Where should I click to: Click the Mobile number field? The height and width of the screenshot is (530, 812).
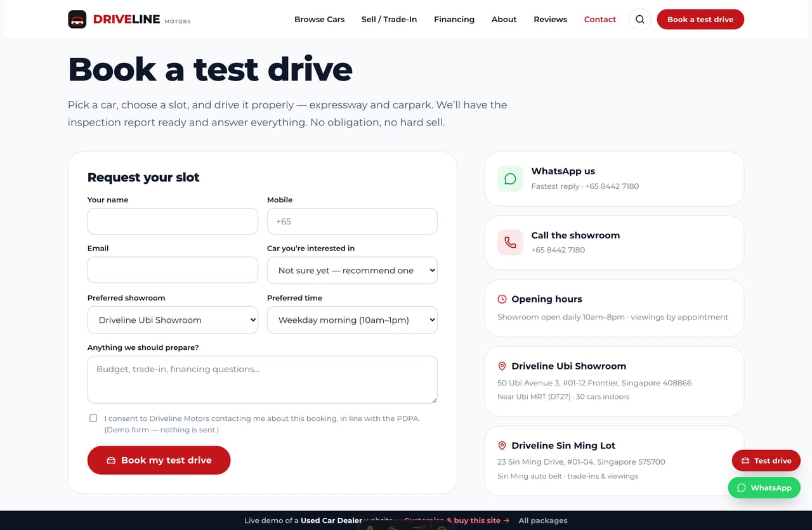(352, 221)
